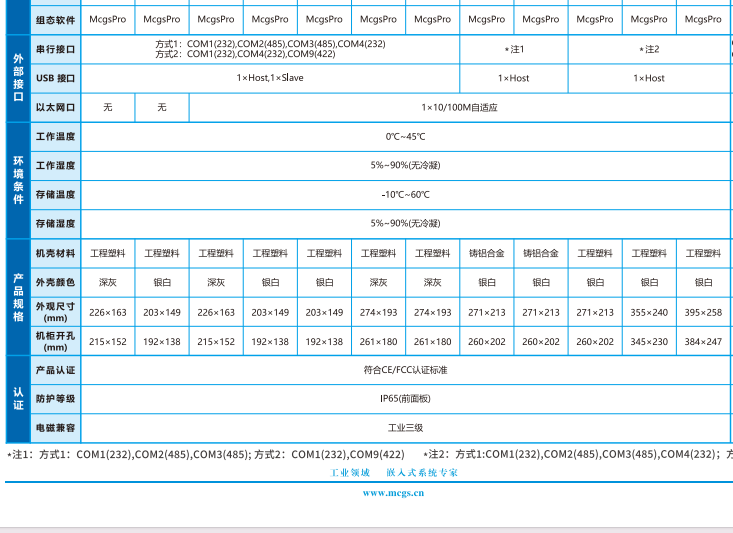Click the 串行接口 row label
Image resolution: width=733 pixels, height=533 pixels.
click(x=56, y=49)
